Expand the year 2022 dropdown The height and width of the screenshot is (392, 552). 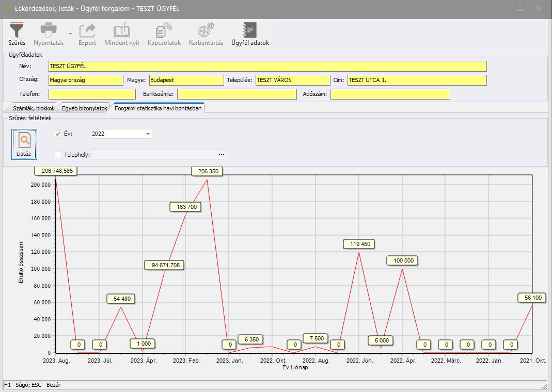148,134
